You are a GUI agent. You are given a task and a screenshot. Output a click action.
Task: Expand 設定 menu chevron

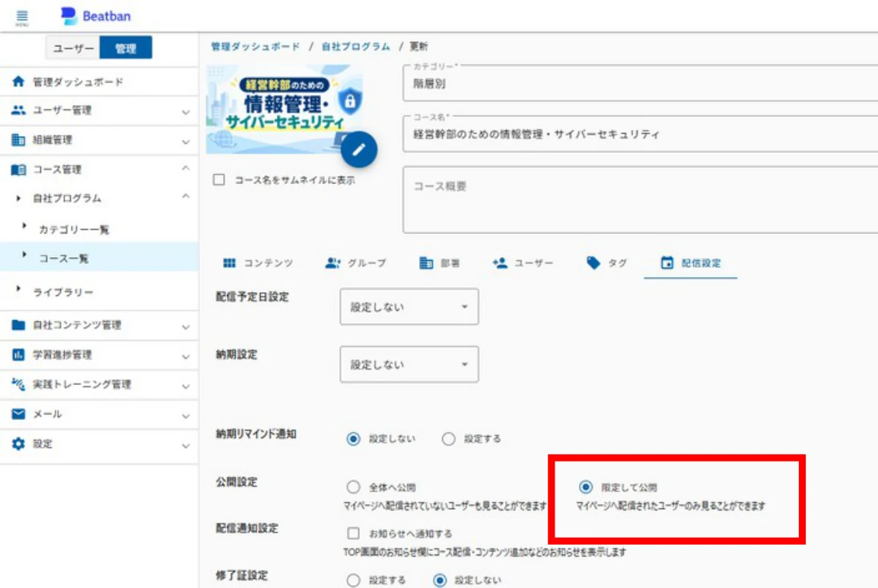[x=186, y=446]
